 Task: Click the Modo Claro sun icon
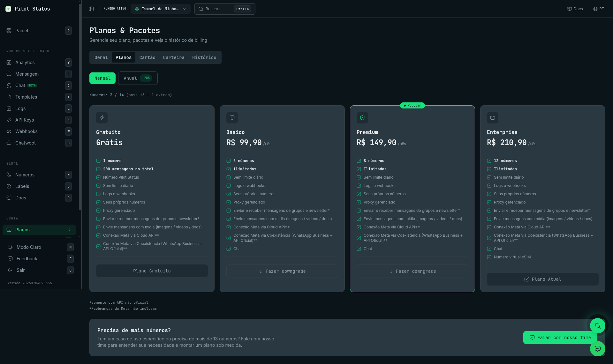pos(10,247)
